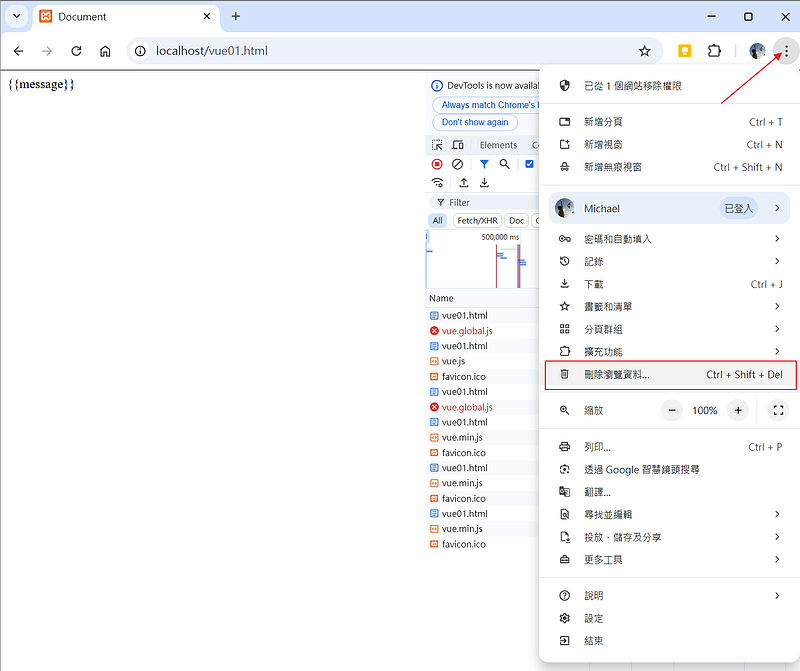Screen dimensions: 800x671
Task: Toggle the device toolbar icon
Action: pos(457,145)
